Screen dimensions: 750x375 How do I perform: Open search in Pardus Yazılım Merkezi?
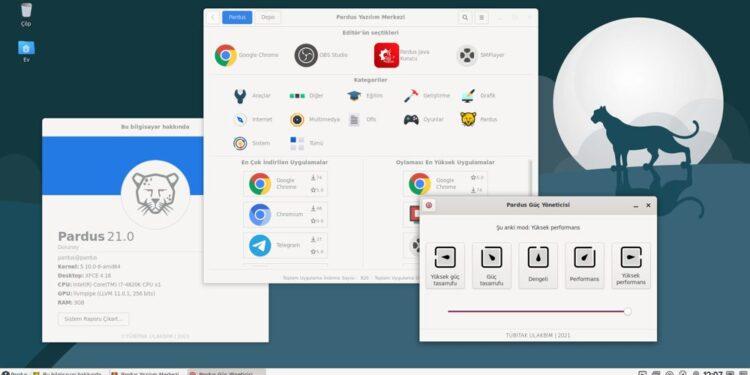[x=465, y=18]
